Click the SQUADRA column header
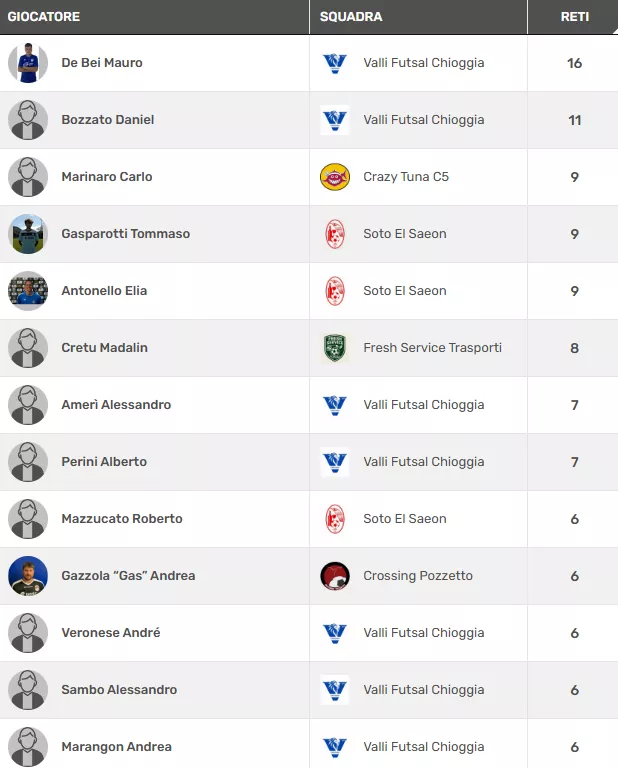618x768 pixels. [351, 17]
